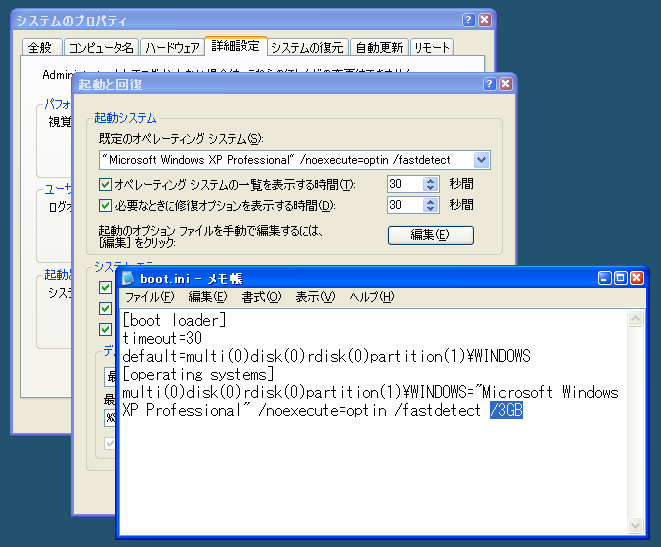Select the 詳細設定 tab
Image resolution: width=661 pixels, height=547 pixels.
[x=236, y=46]
